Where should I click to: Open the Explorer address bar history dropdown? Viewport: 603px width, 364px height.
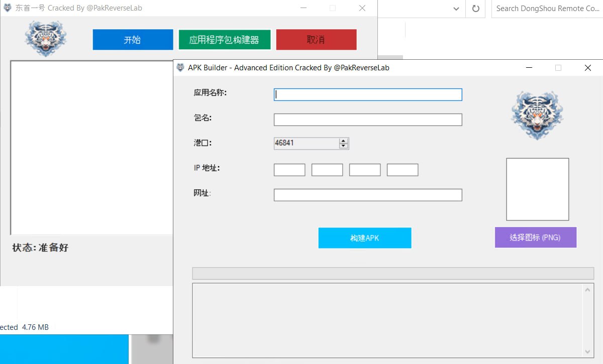[x=456, y=9]
